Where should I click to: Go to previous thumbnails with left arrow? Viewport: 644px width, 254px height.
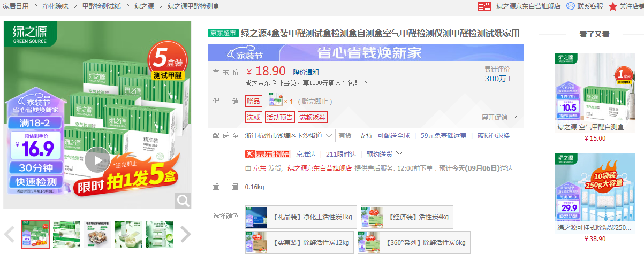point(9,234)
